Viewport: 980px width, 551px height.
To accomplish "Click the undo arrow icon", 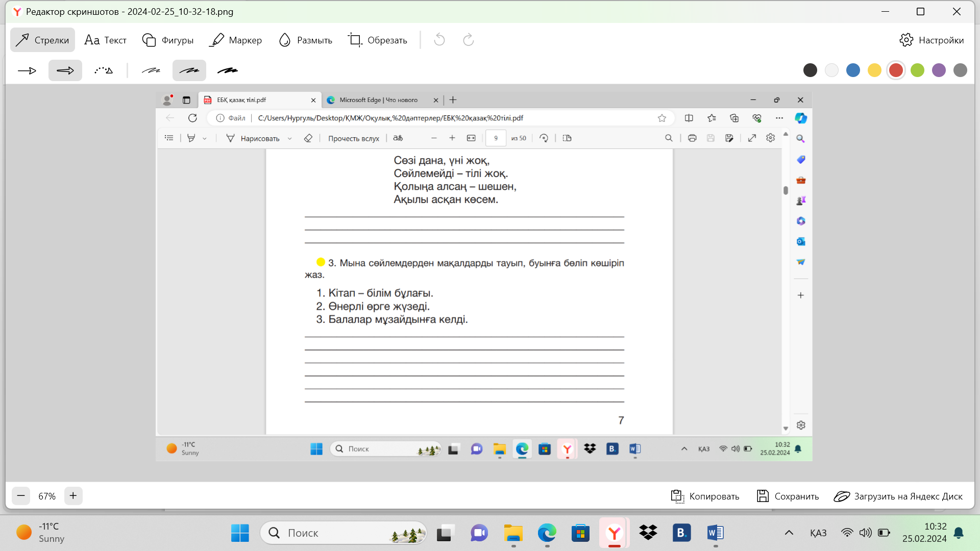I will coord(439,40).
